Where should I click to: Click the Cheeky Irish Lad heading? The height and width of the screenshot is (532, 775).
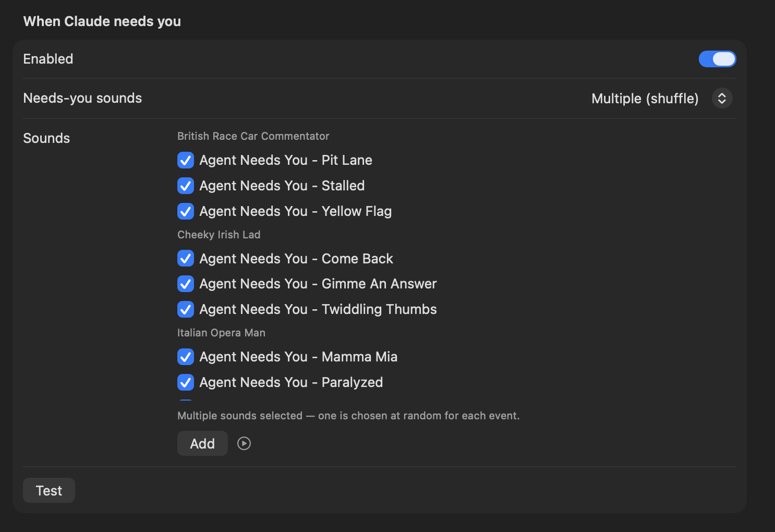pos(219,235)
